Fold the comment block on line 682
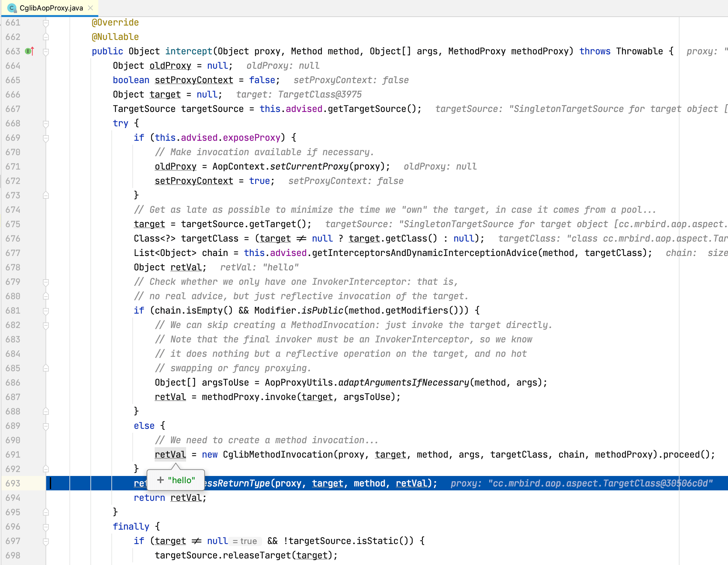This screenshot has width=728, height=565. 46,325
